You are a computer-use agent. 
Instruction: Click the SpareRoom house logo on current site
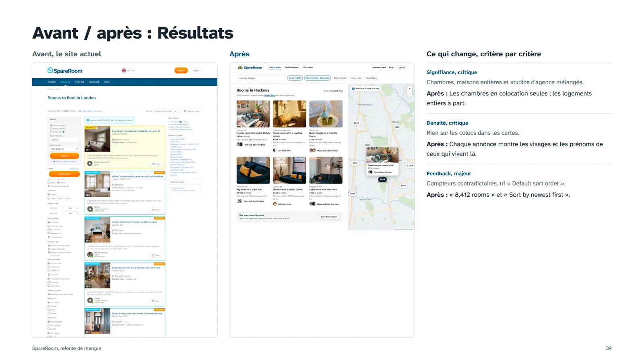coord(65,70)
